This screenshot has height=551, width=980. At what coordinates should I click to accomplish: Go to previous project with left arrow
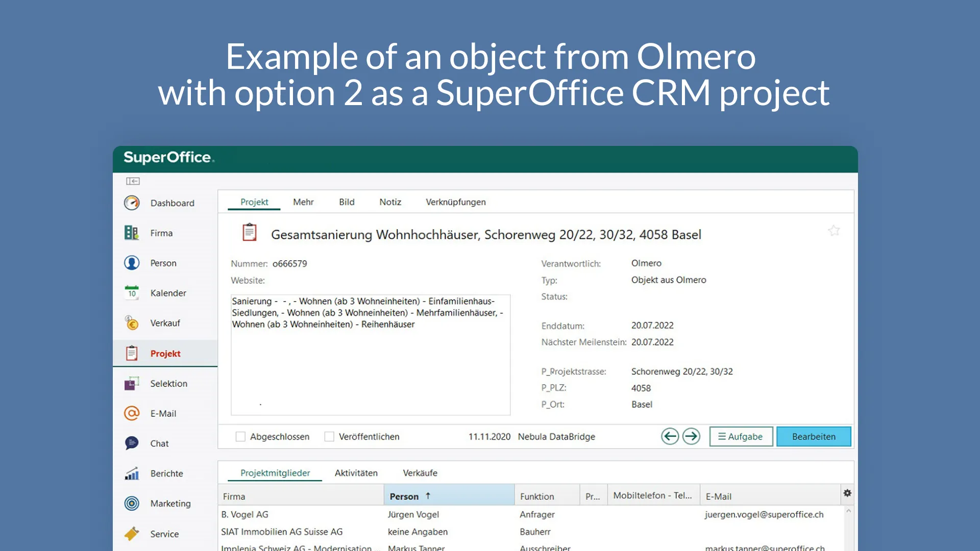pyautogui.click(x=670, y=437)
